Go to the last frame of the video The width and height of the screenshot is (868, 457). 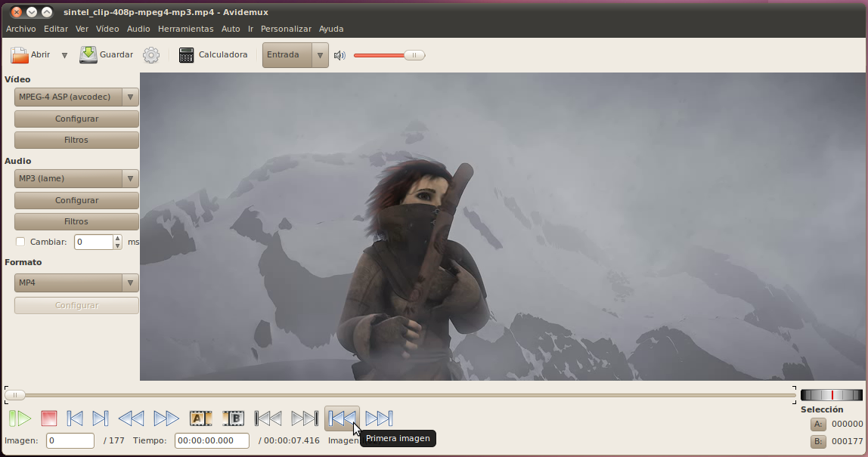tap(380, 418)
